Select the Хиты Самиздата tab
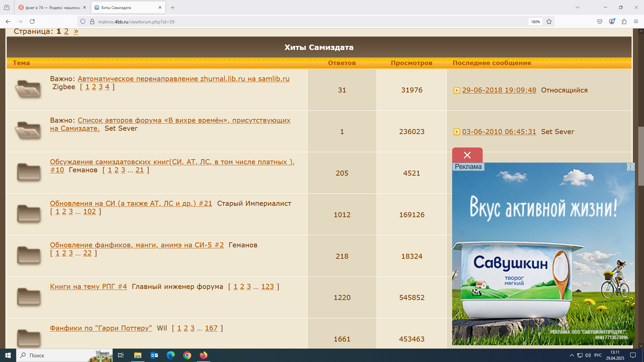Viewport: 644px width, 362px height. [x=128, y=7]
